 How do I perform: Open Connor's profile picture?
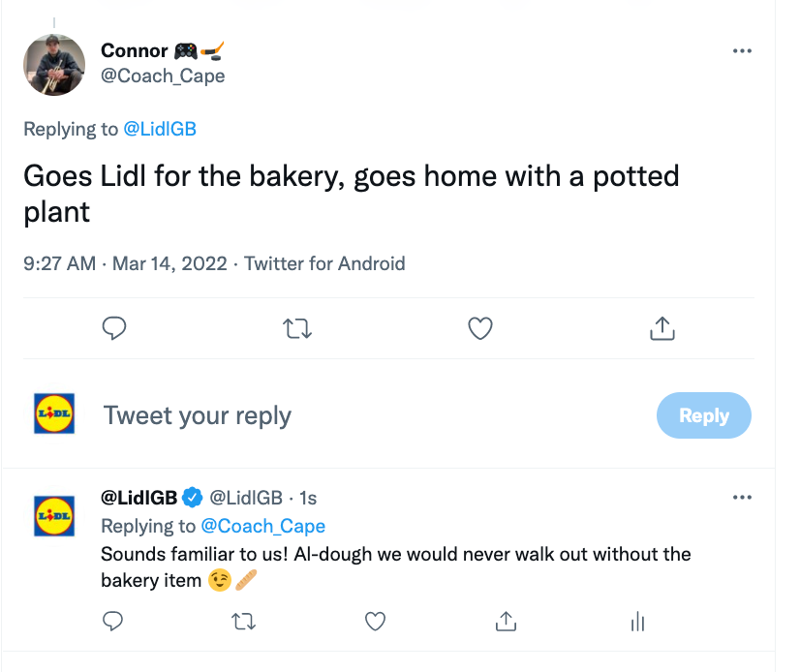tap(54, 65)
